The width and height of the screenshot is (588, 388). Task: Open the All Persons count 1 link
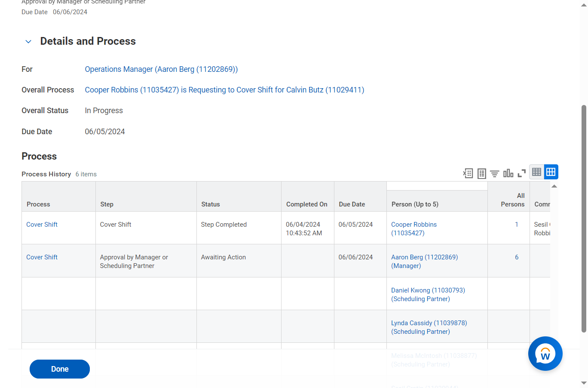pos(517,225)
